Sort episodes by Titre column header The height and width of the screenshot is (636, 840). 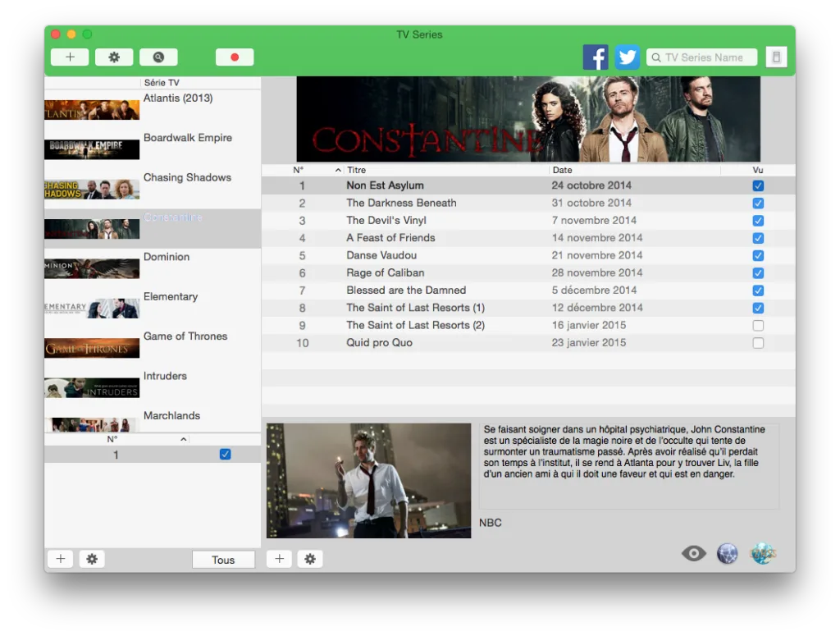446,170
